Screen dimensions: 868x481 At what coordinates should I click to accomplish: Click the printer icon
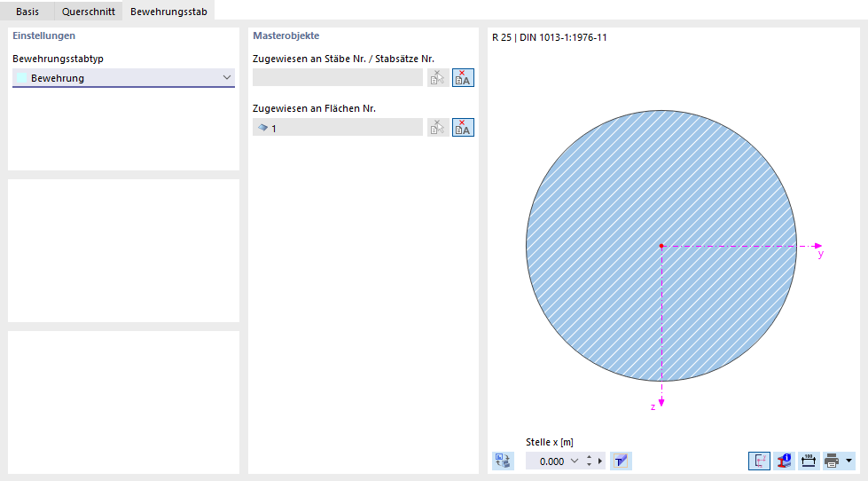(832, 461)
